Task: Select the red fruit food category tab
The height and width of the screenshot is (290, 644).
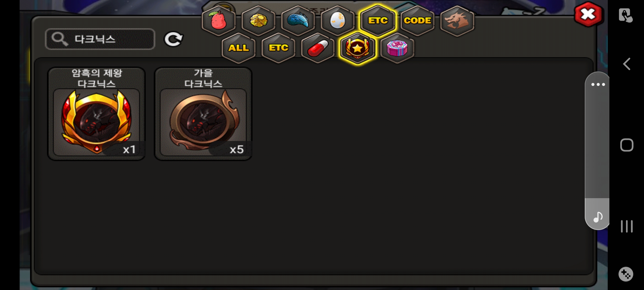Action: 219,21
